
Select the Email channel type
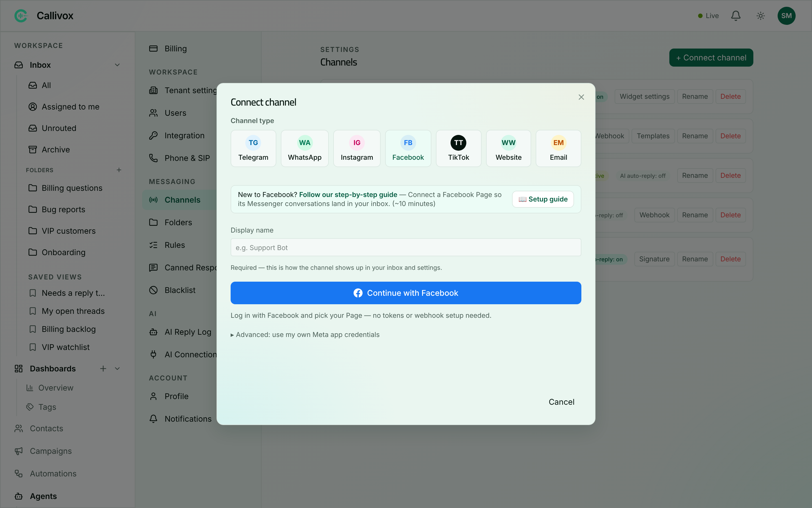click(x=558, y=148)
